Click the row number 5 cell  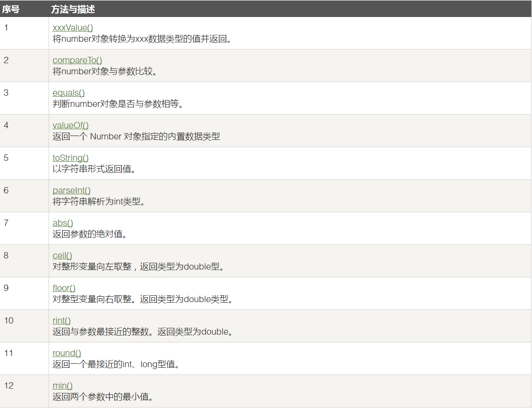(6, 158)
